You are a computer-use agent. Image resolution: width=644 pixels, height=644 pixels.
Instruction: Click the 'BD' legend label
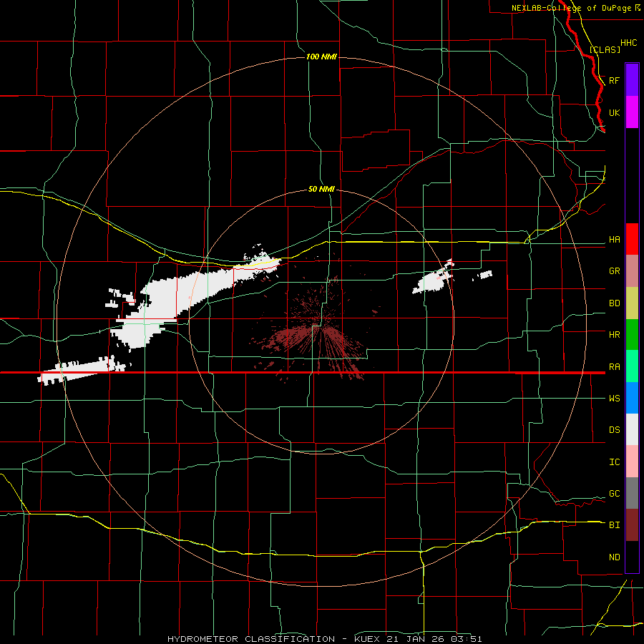click(x=614, y=303)
